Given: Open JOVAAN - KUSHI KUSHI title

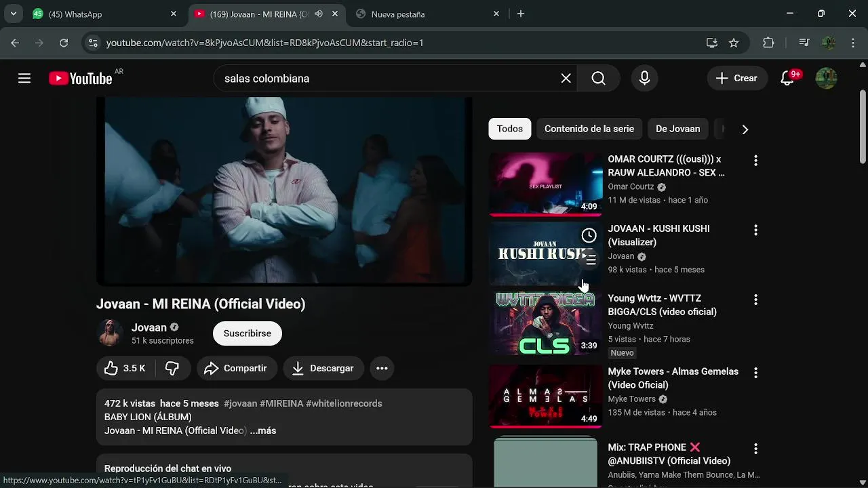Looking at the screenshot, I should point(659,235).
